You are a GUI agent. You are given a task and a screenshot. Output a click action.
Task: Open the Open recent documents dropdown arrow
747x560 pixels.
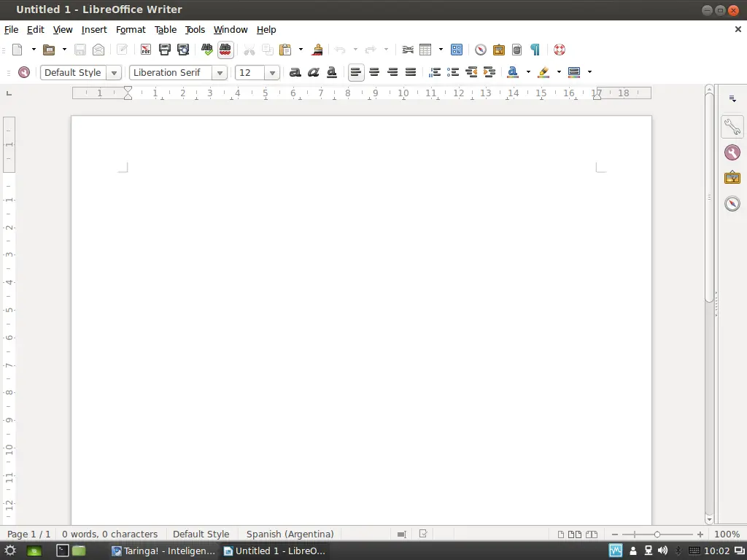pos(64,49)
